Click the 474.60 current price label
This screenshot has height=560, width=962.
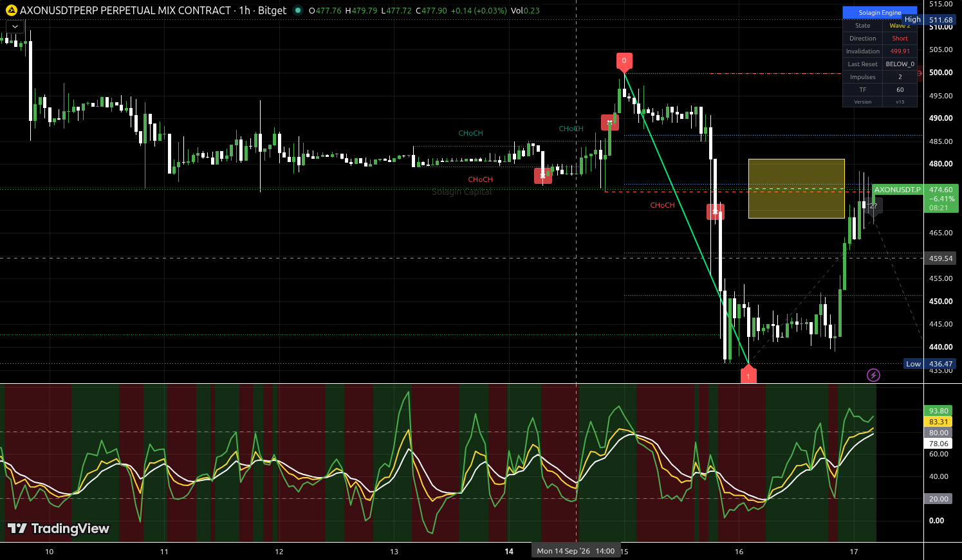coord(941,190)
